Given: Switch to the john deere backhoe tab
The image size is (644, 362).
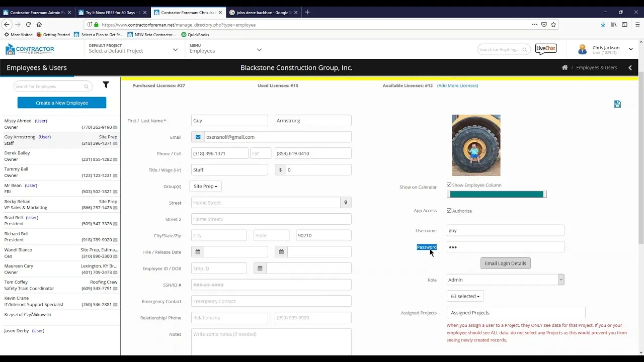Looking at the screenshot, I should (264, 12).
